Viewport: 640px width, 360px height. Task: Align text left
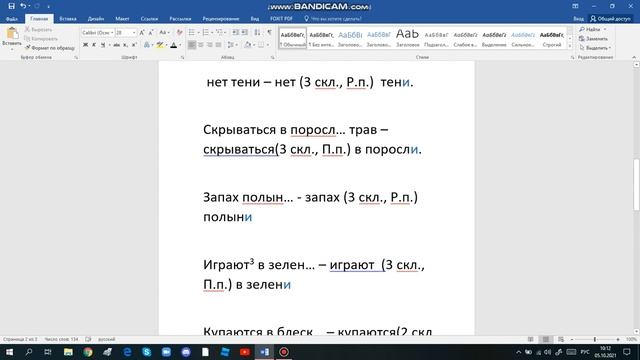click(192, 45)
